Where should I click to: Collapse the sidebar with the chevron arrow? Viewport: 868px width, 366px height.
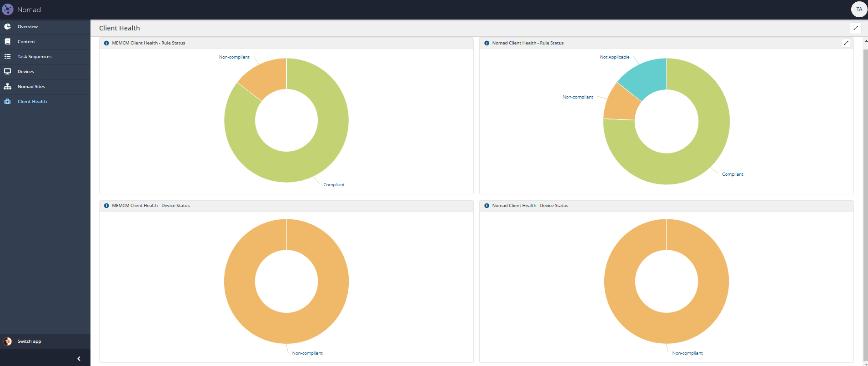click(x=79, y=359)
